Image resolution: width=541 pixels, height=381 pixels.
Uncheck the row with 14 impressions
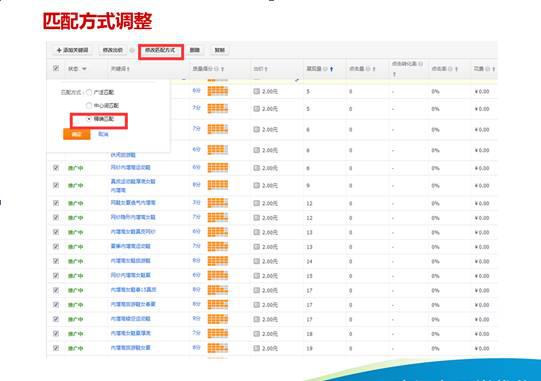click(x=56, y=261)
